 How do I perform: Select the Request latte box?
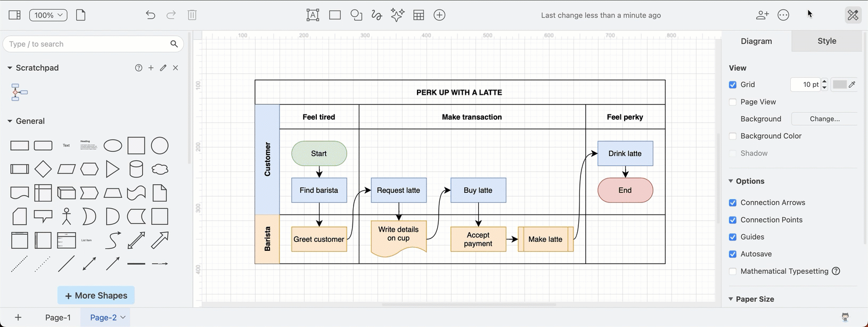(398, 190)
